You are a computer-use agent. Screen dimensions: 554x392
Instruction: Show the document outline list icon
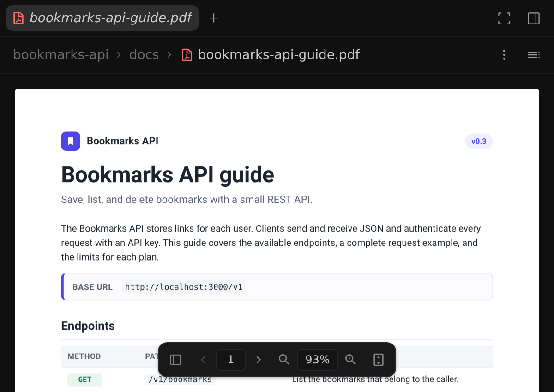pyautogui.click(x=534, y=55)
